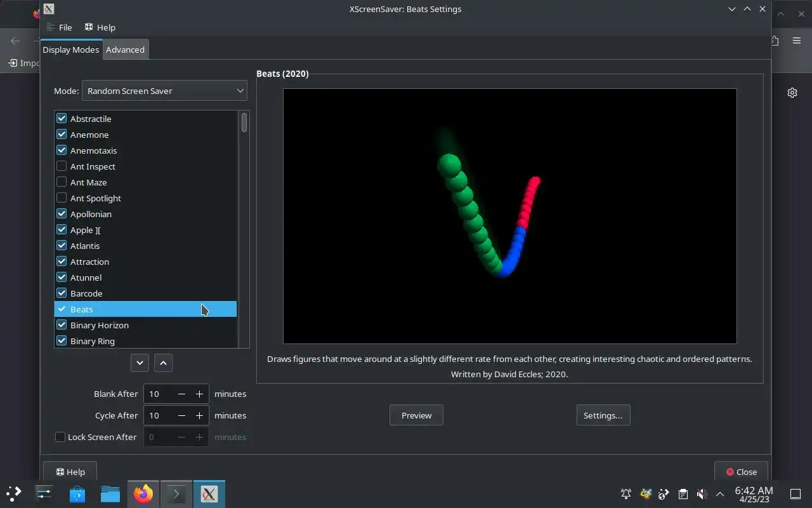Open the KDE application launcher
Viewport: 812px width, 508px height.
click(14, 493)
